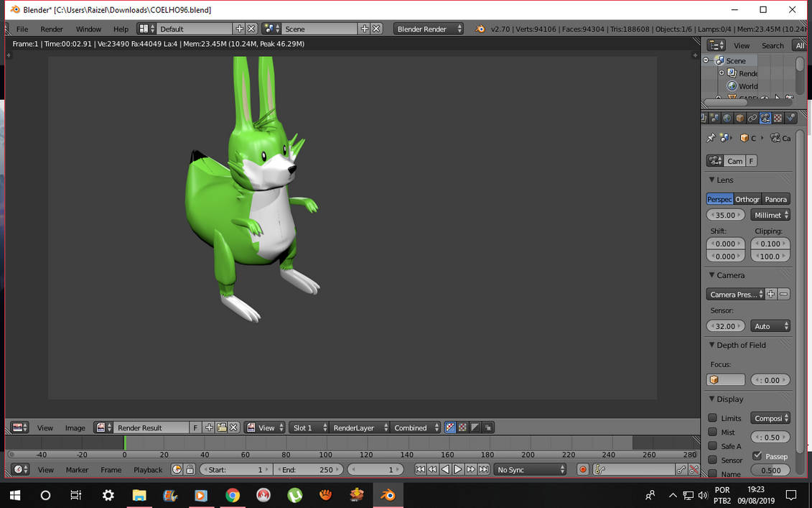Open the Help menu

click(121, 29)
